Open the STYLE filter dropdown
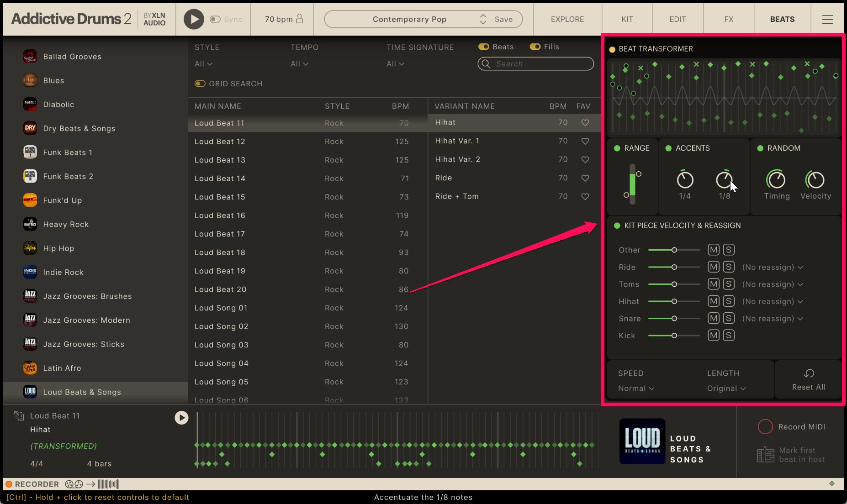Image resolution: width=847 pixels, height=504 pixels. (x=204, y=64)
